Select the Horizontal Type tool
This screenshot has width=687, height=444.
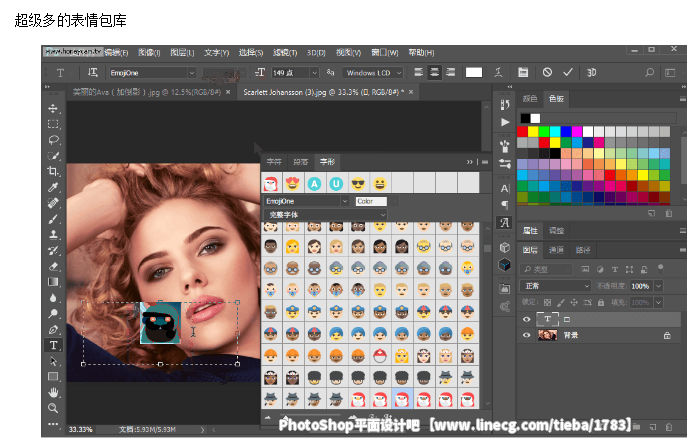53,345
